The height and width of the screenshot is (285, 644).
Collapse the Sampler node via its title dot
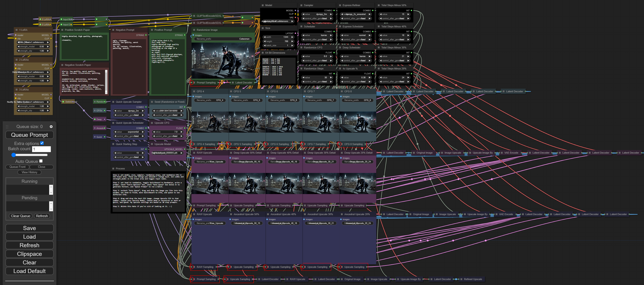(x=301, y=5)
